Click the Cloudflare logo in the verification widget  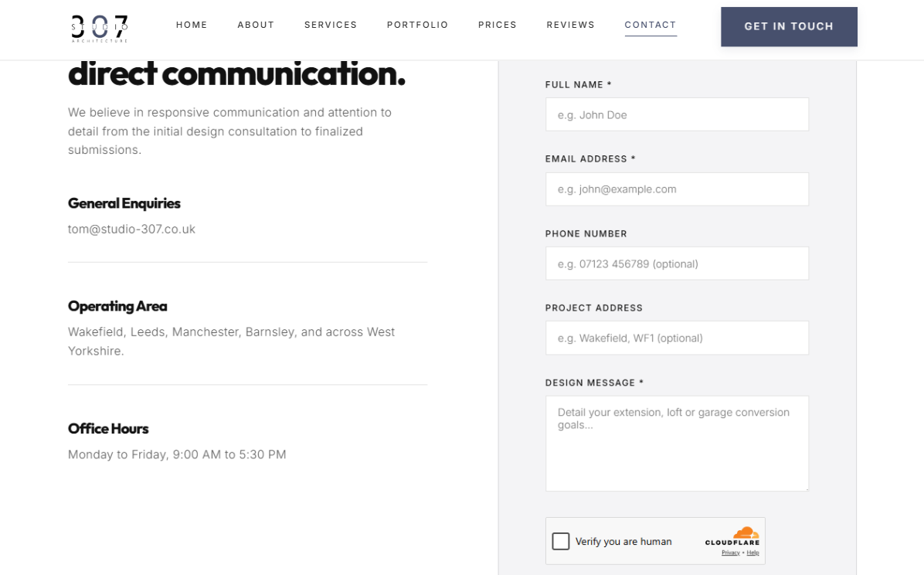pos(732,536)
